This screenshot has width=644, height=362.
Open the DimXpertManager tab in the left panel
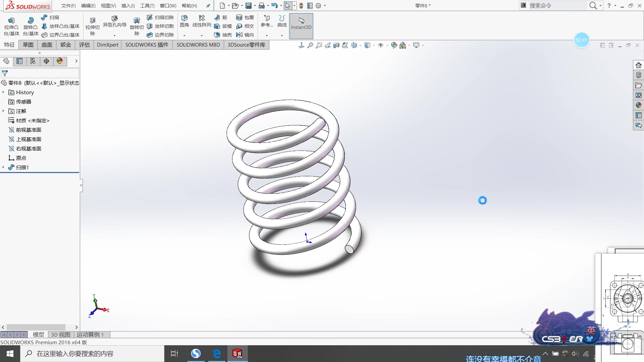coord(46,61)
